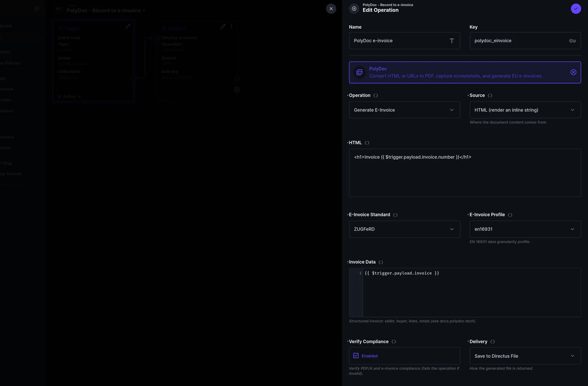
Task: Click the text icon in Name field
Action: pyautogui.click(x=452, y=41)
